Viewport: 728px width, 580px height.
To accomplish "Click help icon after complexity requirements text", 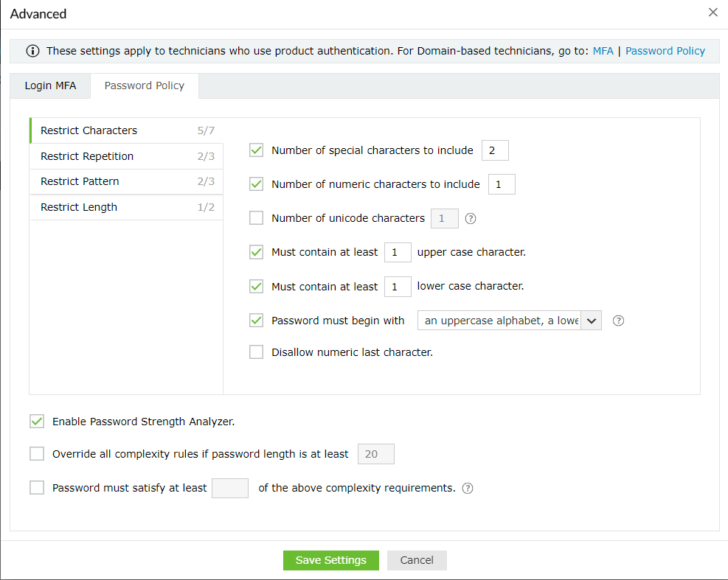I will [468, 488].
